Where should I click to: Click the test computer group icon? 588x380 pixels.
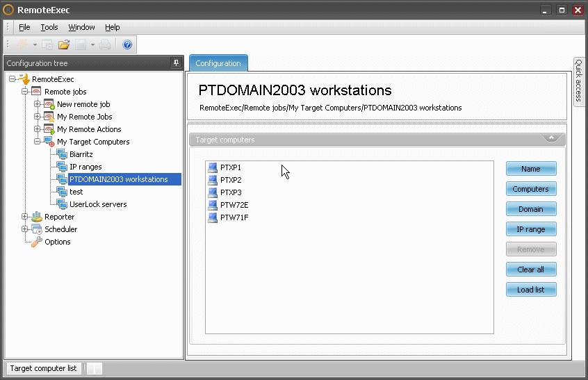62,192
